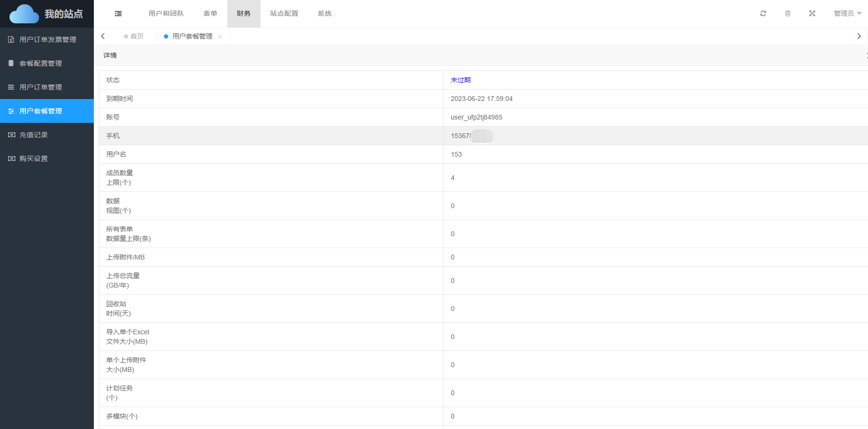
Task: Click the cloud logo 我的站点
Action: 47,14
